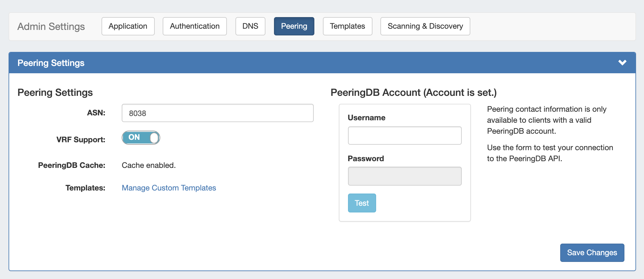Switch to Scanning & Discovery tab
Image resolution: width=644 pixels, height=279 pixels.
pyautogui.click(x=425, y=26)
